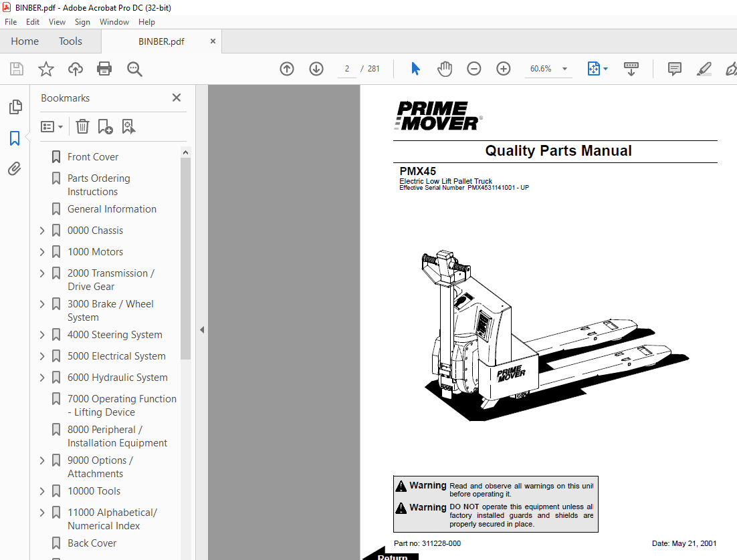Screen dimensions: 737x560
Task: Close the BINBER.pdf tab
Action: click(213, 41)
